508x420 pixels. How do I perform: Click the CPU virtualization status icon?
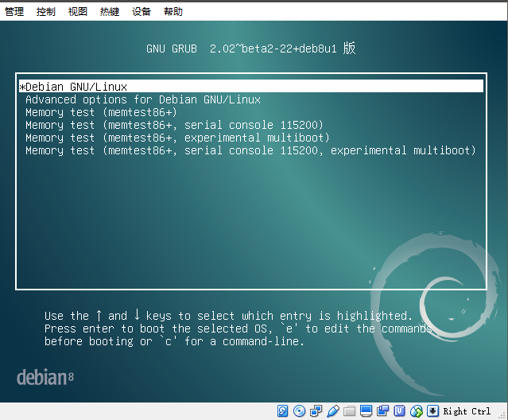pyautogui.click(x=399, y=411)
